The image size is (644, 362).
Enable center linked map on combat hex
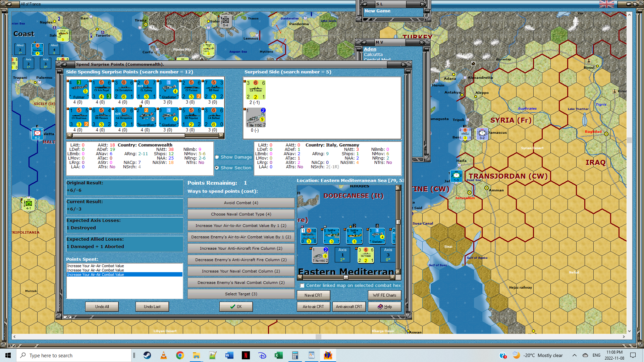(x=302, y=286)
